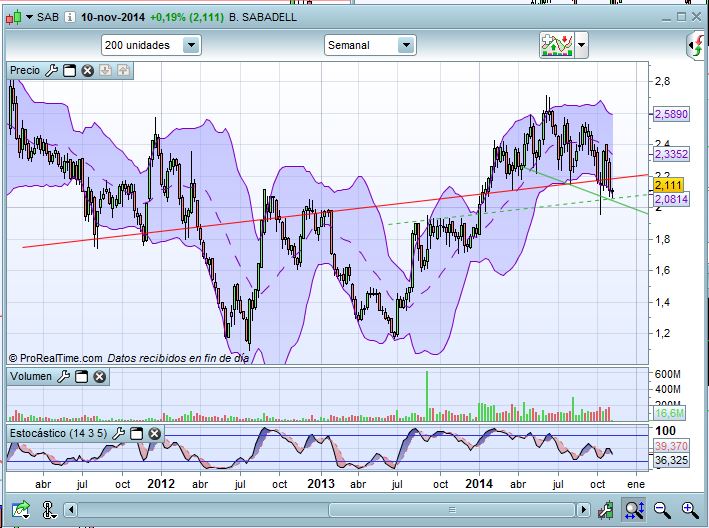Open Estocástico wrench settings

(118, 433)
